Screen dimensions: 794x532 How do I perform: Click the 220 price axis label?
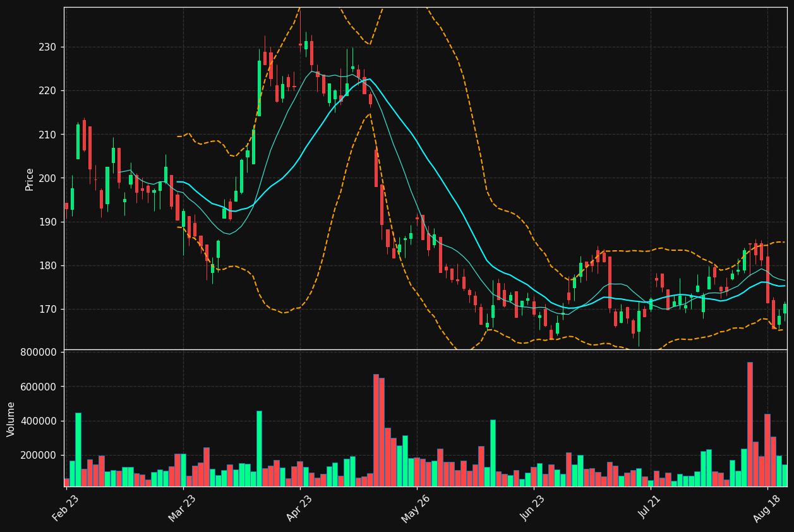tap(48, 91)
